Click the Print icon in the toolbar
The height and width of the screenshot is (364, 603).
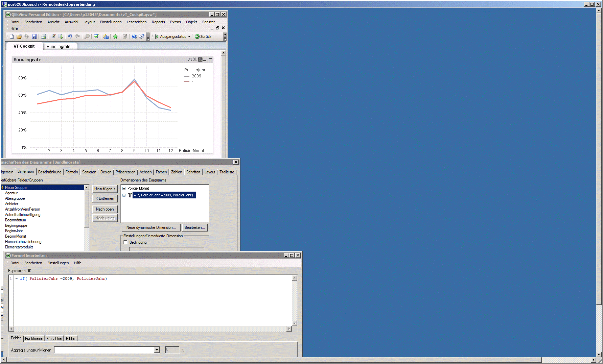click(x=43, y=37)
